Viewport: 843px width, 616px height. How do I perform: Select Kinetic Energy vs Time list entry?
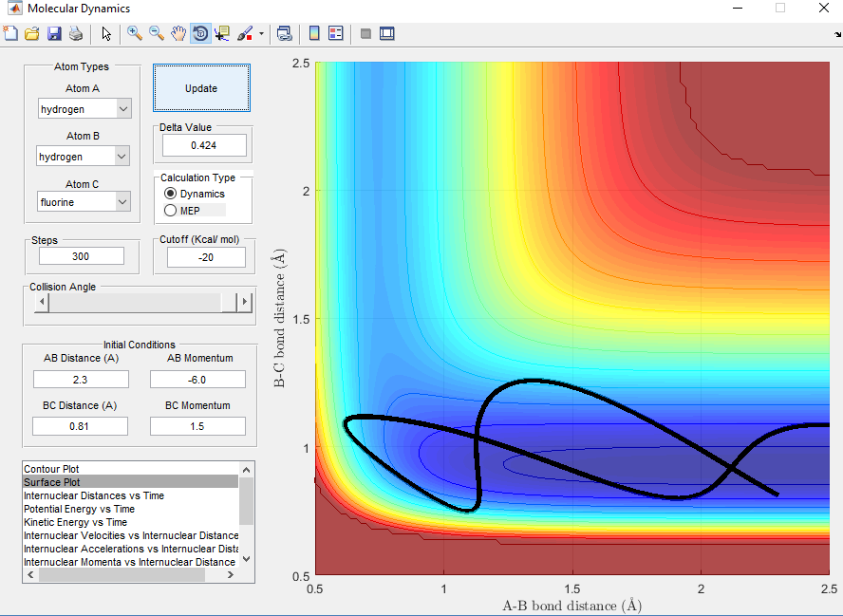[75, 522]
